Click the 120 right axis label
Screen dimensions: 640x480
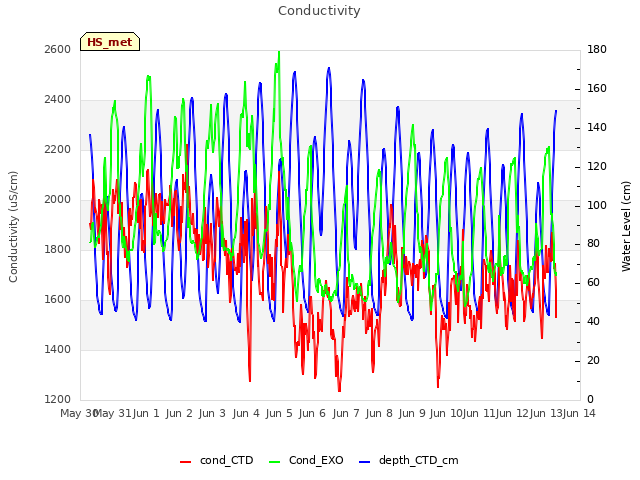click(597, 166)
